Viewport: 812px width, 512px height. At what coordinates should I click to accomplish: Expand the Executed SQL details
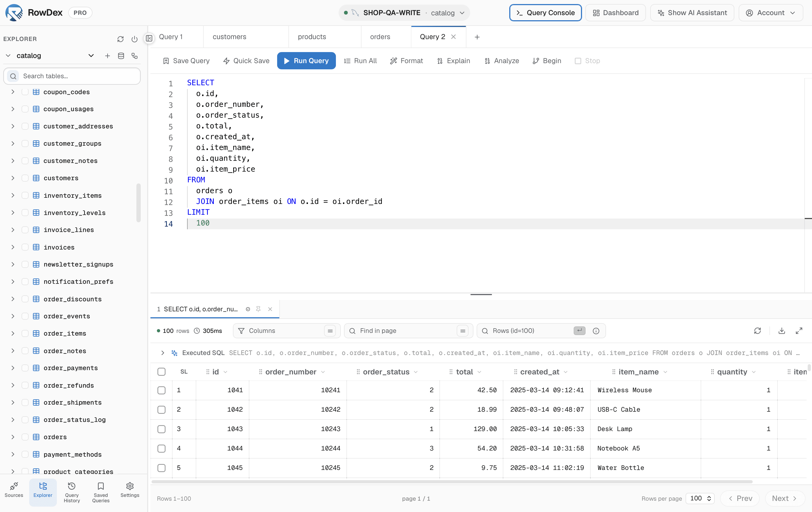163,353
